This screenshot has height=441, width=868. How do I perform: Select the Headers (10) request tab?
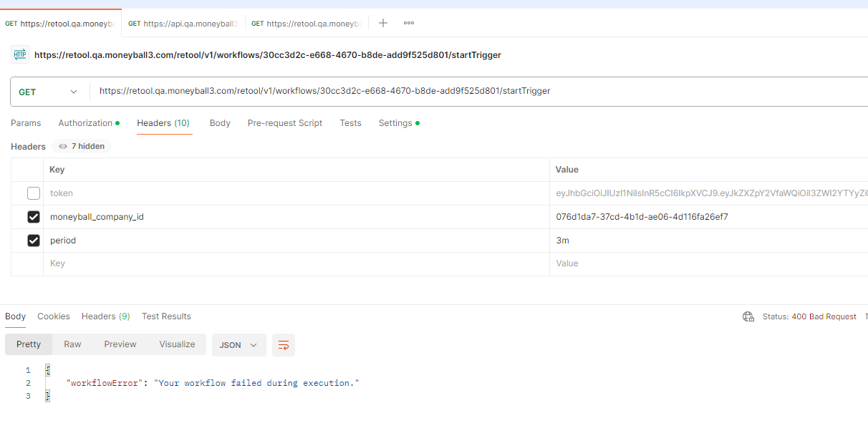(x=163, y=123)
